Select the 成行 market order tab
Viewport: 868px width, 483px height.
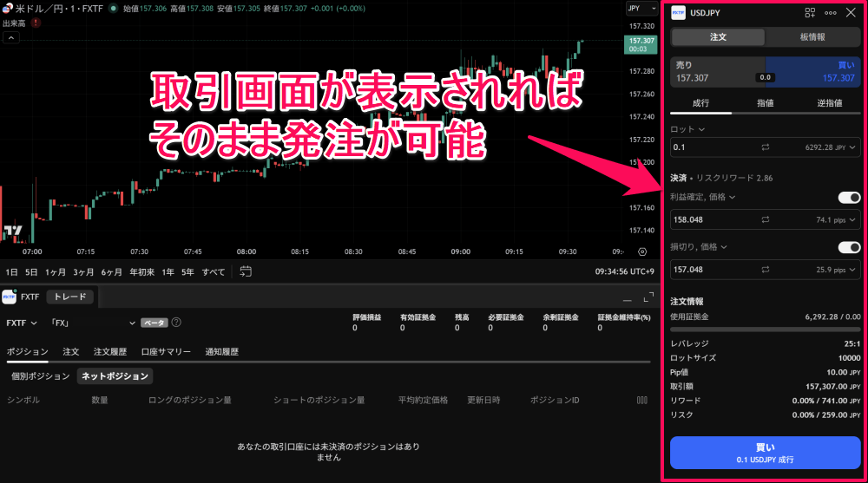tap(700, 103)
